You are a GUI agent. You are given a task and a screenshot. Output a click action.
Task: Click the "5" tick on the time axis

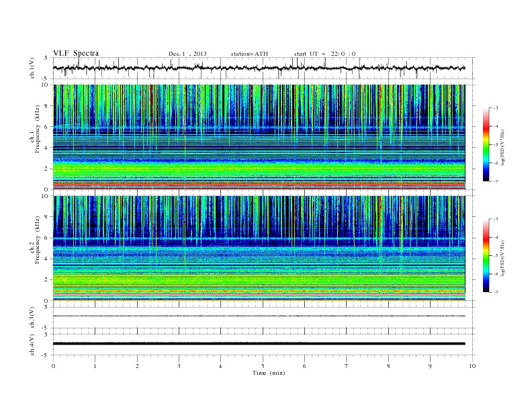(x=263, y=366)
